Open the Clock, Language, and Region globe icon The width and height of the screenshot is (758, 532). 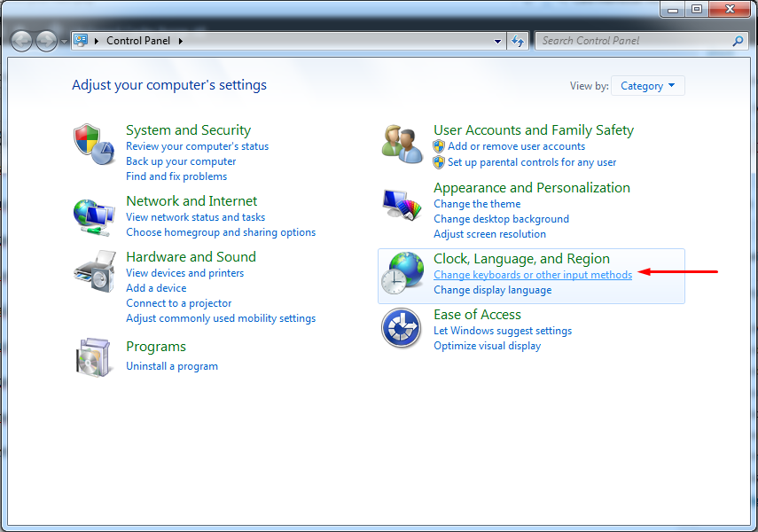[402, 273]
